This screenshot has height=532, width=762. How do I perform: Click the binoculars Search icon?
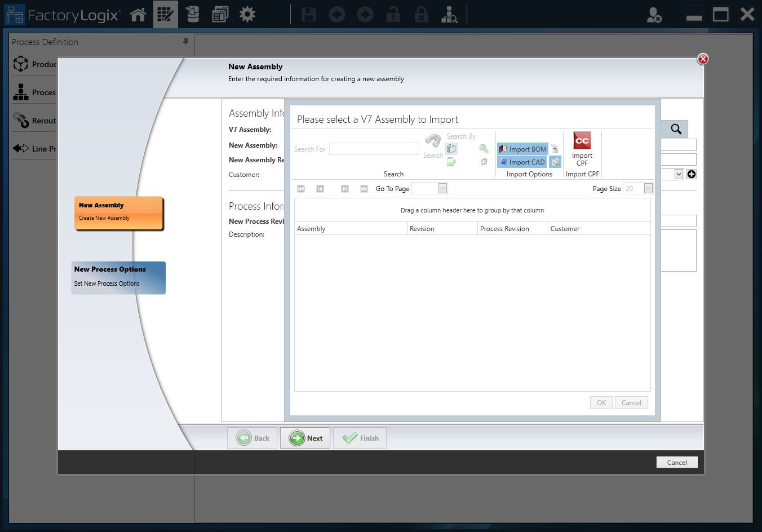pos(432,140)
